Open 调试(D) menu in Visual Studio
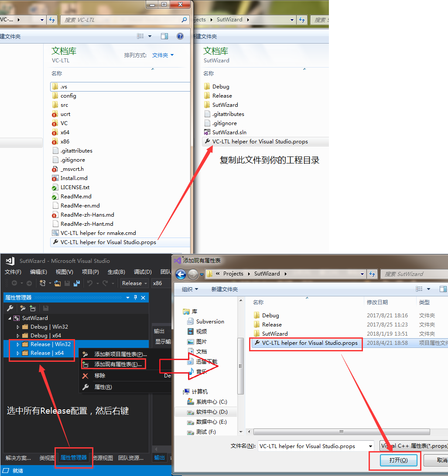Image resolution: width=448 pixels, height=476 pixels. (143, 272)
